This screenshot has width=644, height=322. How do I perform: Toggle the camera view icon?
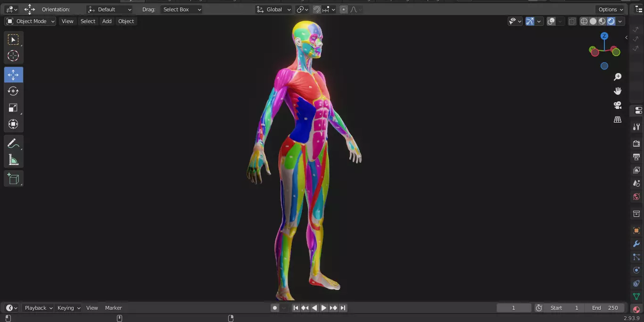tap(618, 105)
